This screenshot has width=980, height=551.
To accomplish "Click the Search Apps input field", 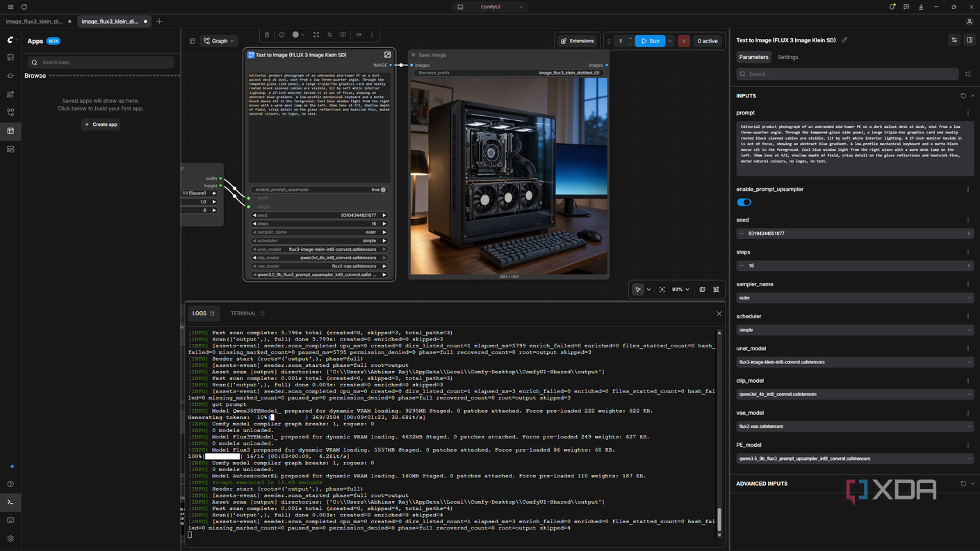I will tap(101, 63).
